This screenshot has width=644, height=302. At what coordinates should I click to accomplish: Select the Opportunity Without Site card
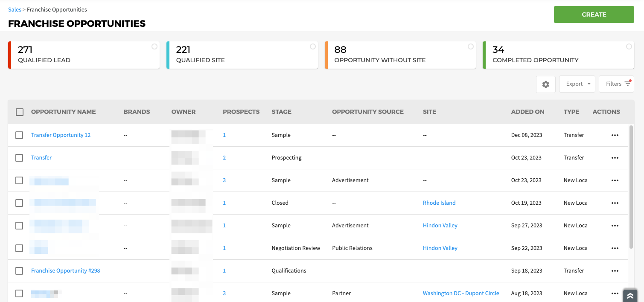tap(400, 55)
